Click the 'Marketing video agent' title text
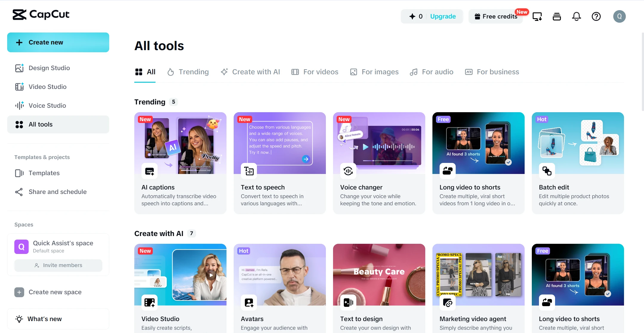The width and height of the screenshot is (644, 333). pos(473,319)
